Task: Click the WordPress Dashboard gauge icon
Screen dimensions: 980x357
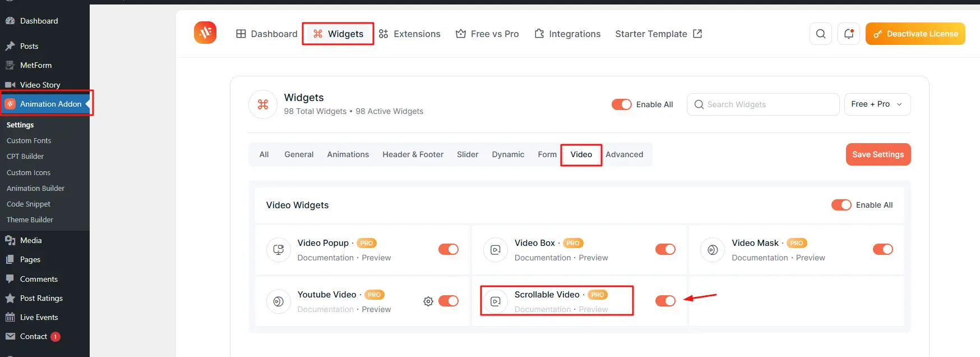Action: [10, 21]
